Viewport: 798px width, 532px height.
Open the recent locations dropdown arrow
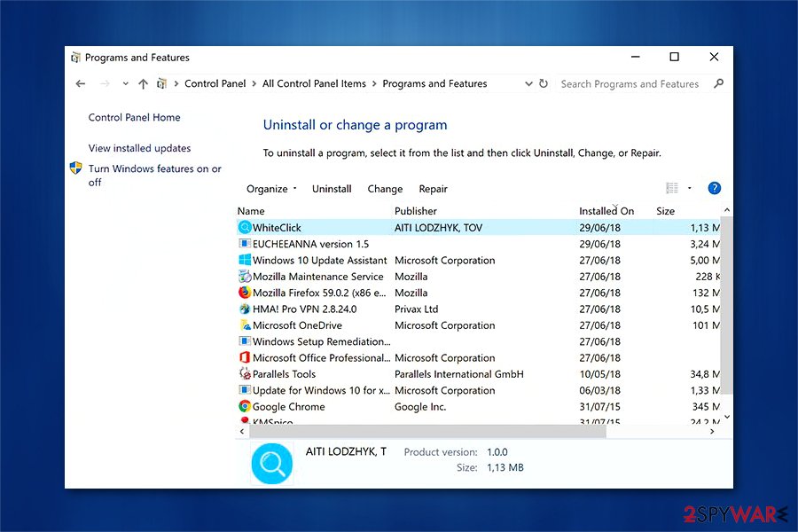125,83
